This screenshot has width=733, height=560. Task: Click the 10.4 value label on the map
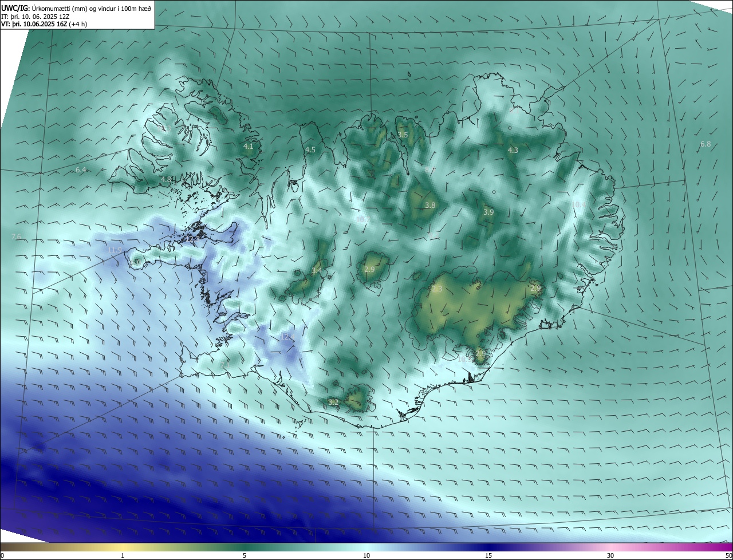tap(578, 204)
